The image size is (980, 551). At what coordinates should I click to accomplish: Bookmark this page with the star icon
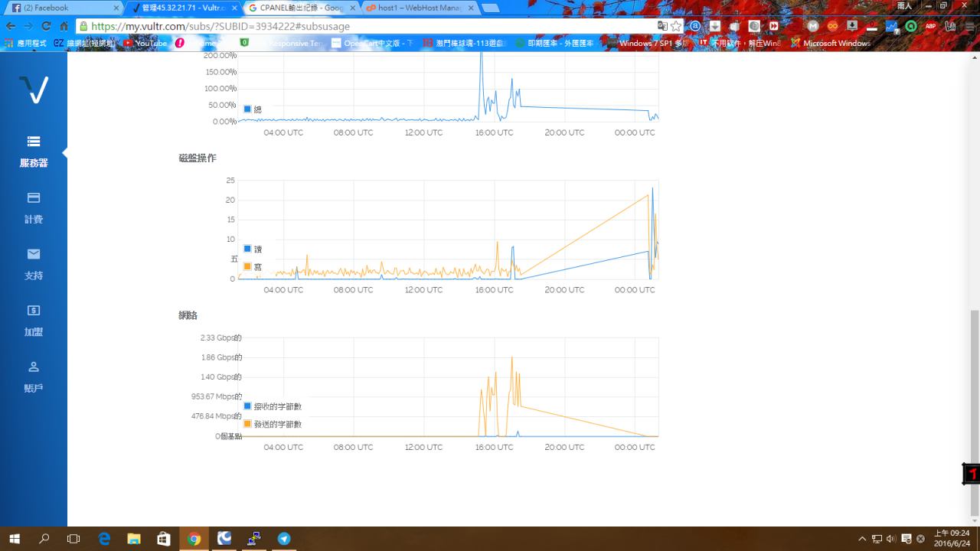(x=676, y=26)
